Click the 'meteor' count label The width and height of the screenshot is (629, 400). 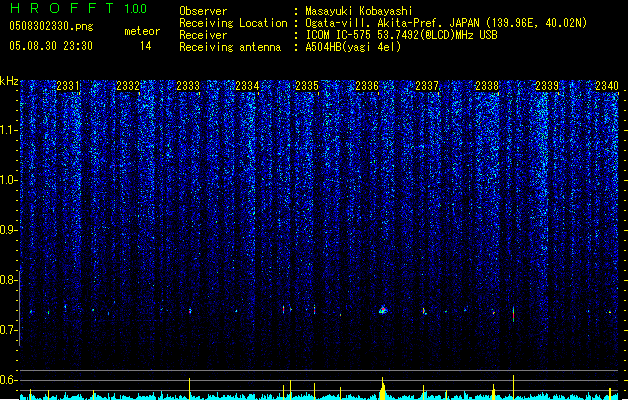click(142, 31)
